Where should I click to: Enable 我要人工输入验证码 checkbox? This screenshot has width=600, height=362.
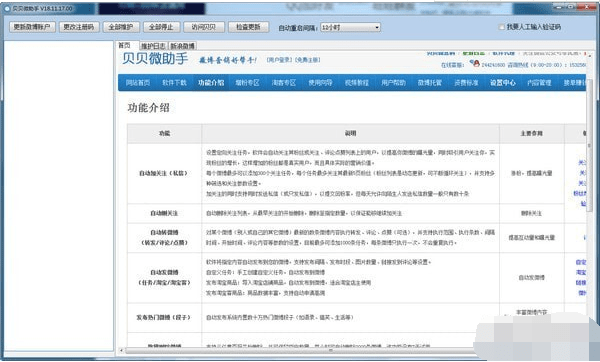(501, 27)
